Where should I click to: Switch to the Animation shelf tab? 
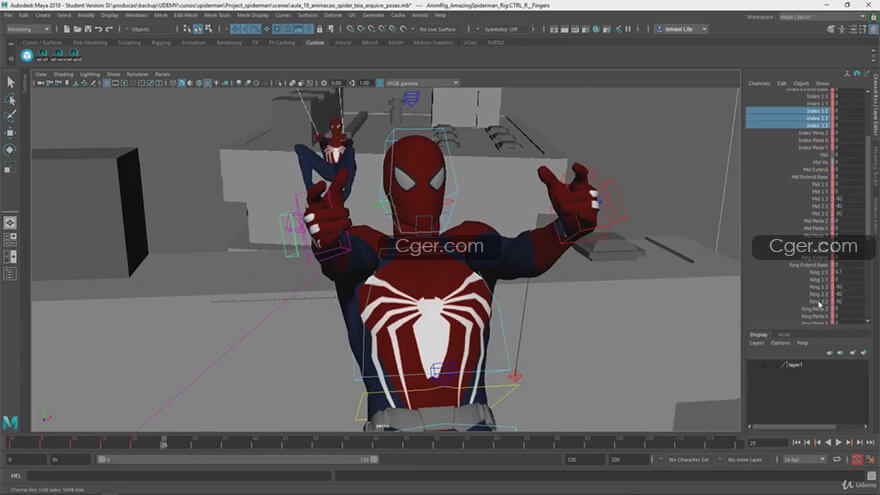[193, 43]
